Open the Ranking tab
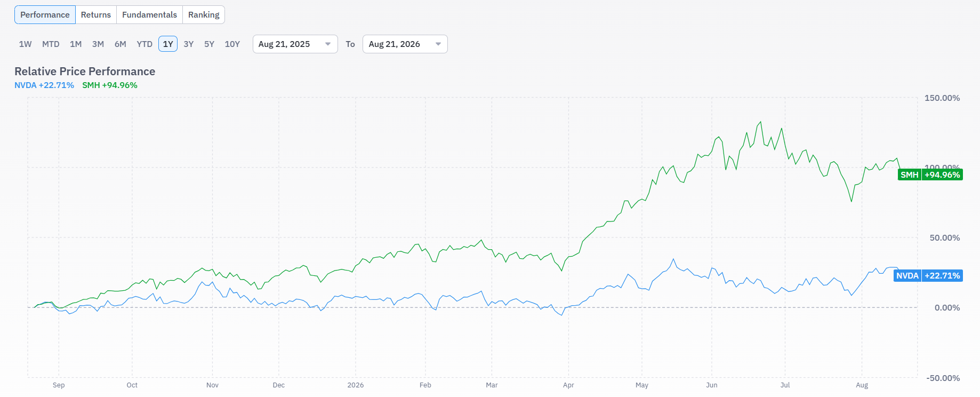Screen dimensions: 980x397 point(204,15)
